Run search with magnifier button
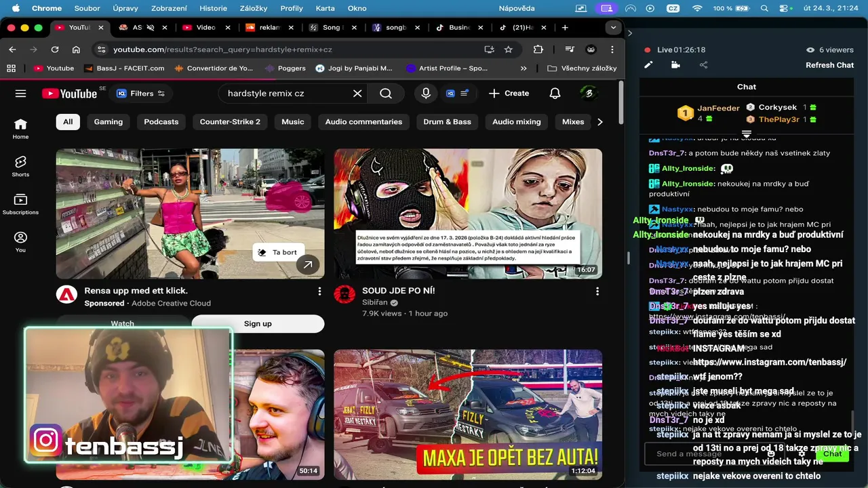868x488 pixels. (386, 94)
